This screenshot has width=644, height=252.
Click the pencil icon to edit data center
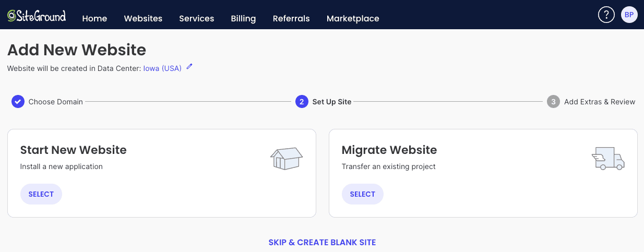pyautogui.click(x=189, y=67)
